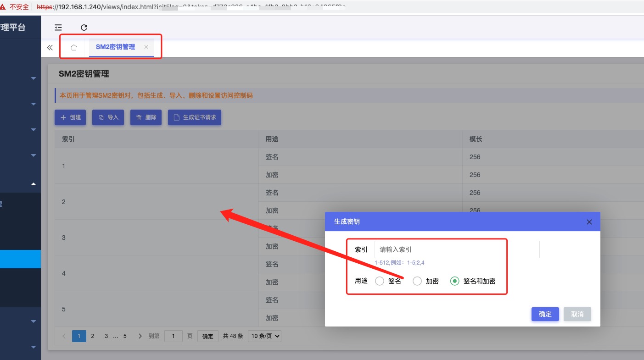This screenshot has height=360, width=644.
Task: Click the 请输入索引 input field
Action: point(457,249)
